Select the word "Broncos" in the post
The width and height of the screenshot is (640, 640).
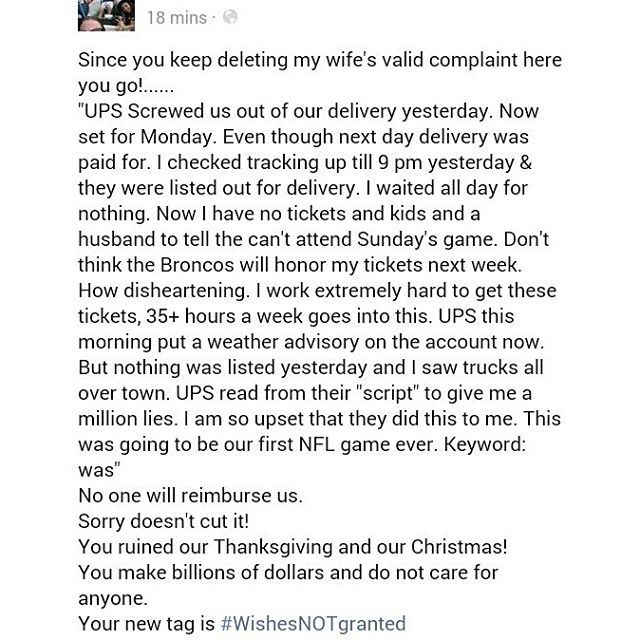[x=197, y=265]
